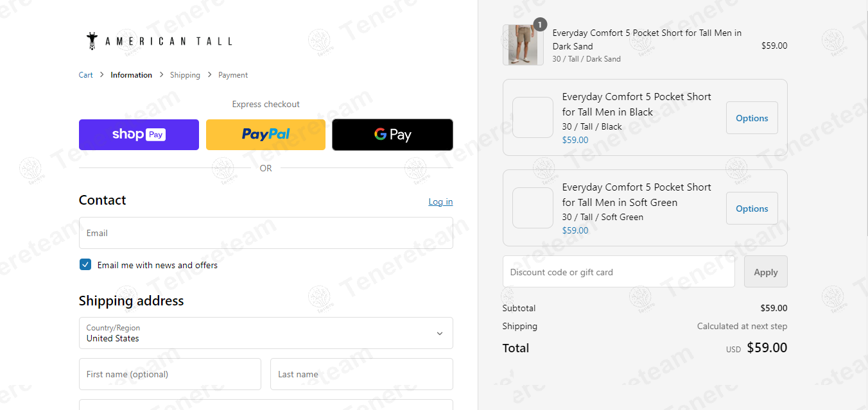Go back to Cart via breadcrumb
This screenshot has height=410, width=868.
tap(85, 74)
